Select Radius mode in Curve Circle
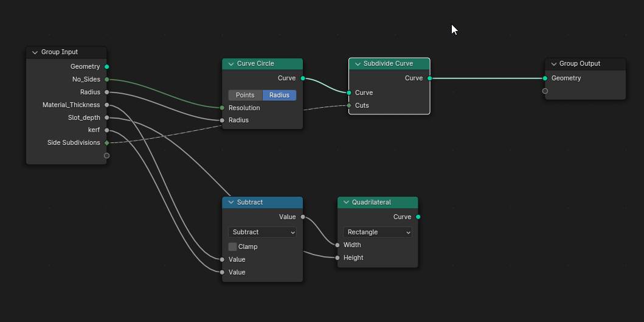 (279, 95)
